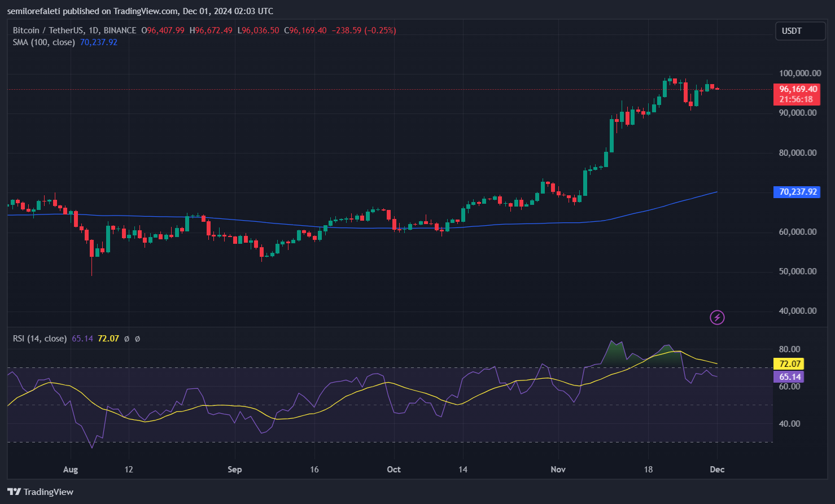Click the blue 70,237.92 SMA price label
The width and height of the screenshot is (835, 504).
797,192
